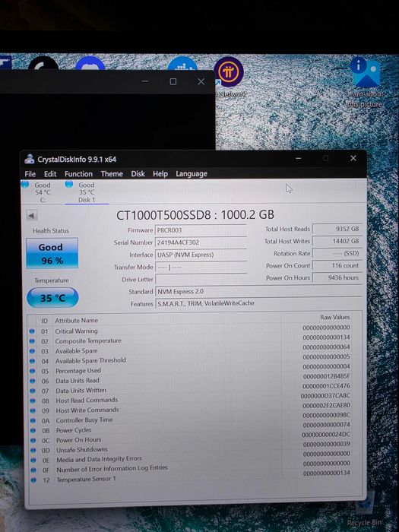Open the Disk menu
Screen dimensions: 399x532
[x=138, y=174]
